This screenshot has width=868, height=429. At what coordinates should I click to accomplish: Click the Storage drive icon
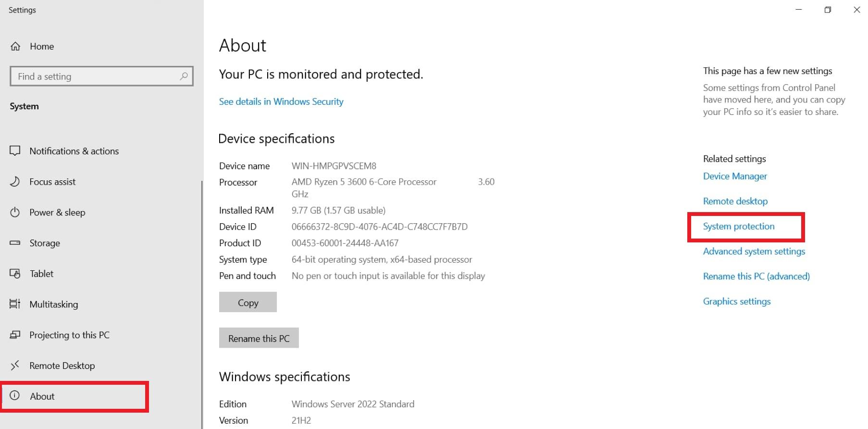(15, 243)
